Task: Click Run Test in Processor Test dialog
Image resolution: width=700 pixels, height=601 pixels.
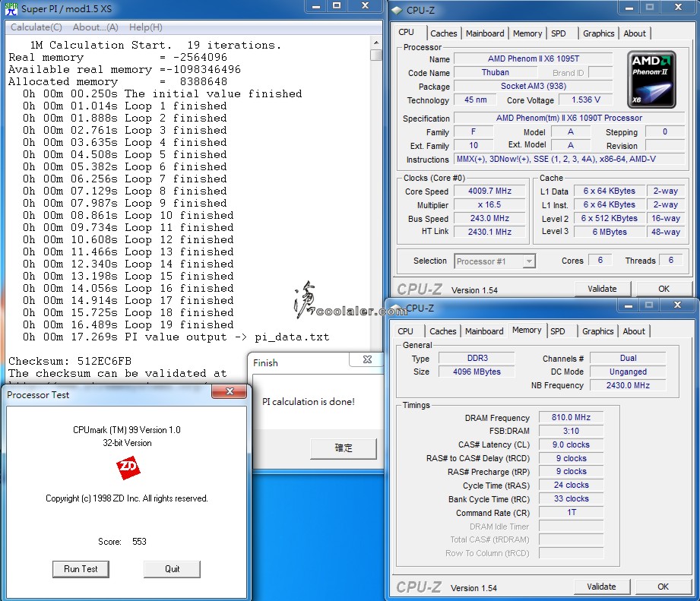Action: coord(81,569)
